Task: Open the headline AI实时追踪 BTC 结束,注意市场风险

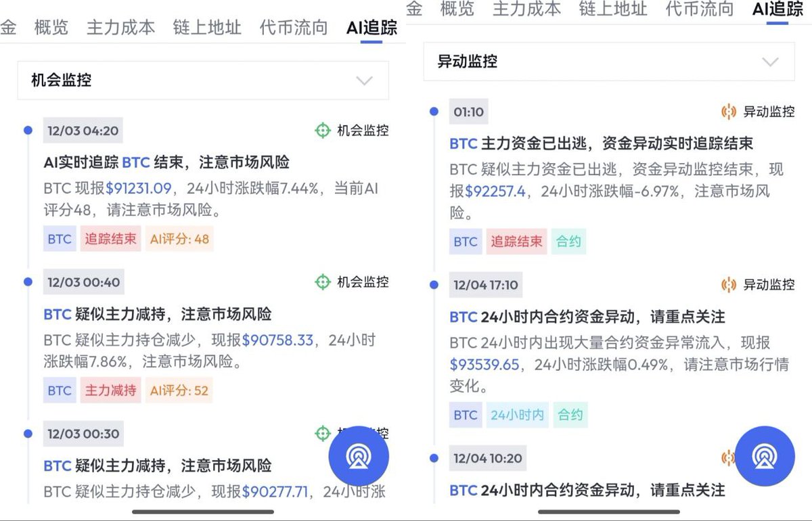Action: point(166,162)
